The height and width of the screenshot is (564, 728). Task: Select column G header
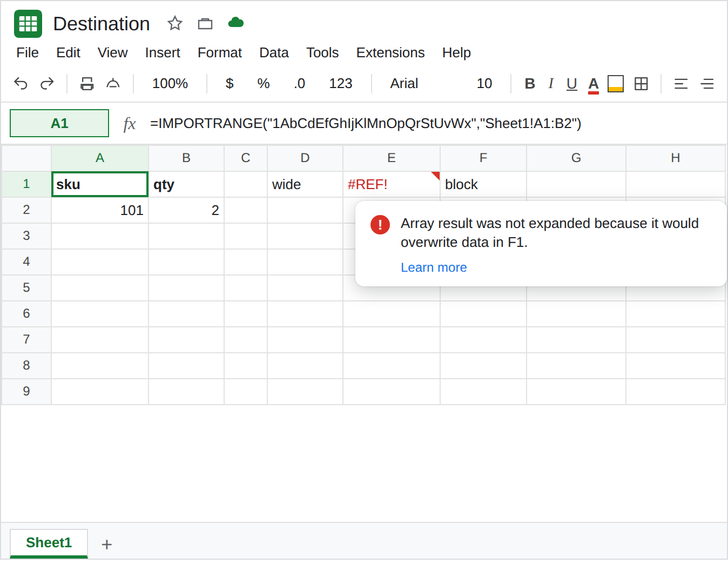(576, 158)
